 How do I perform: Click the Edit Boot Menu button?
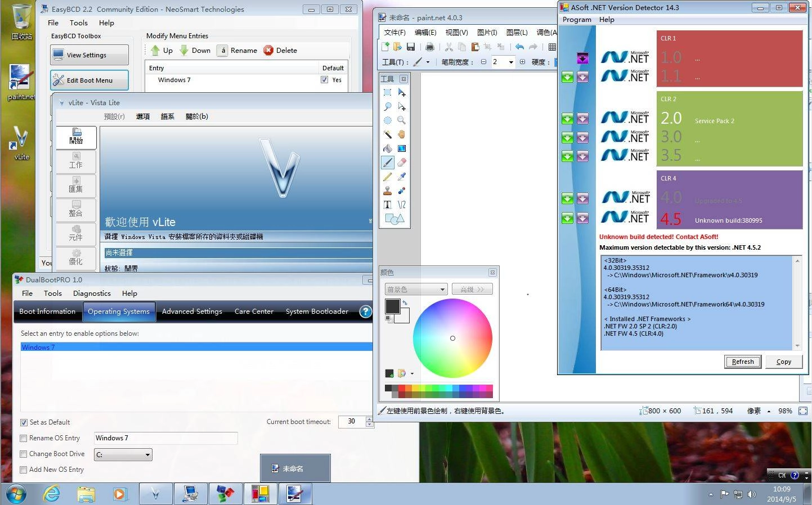89,80
